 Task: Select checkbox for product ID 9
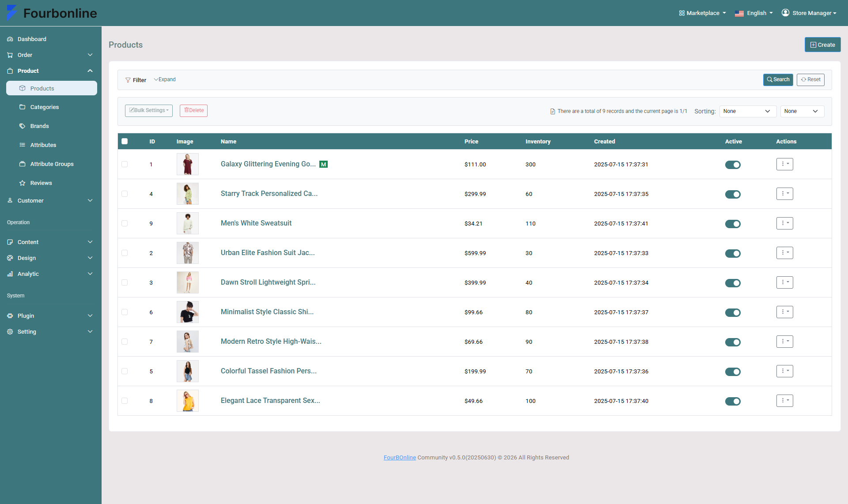pyautogui.click(x=125, y=223)
